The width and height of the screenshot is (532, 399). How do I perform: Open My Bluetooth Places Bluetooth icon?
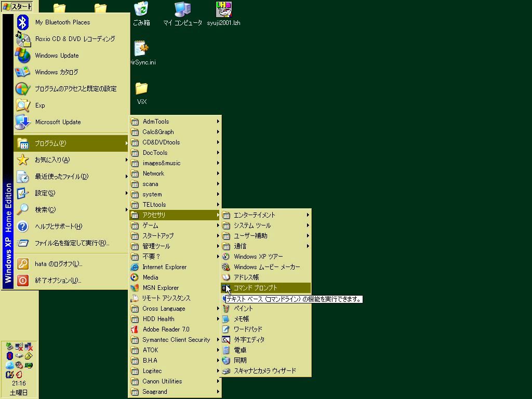23,22
